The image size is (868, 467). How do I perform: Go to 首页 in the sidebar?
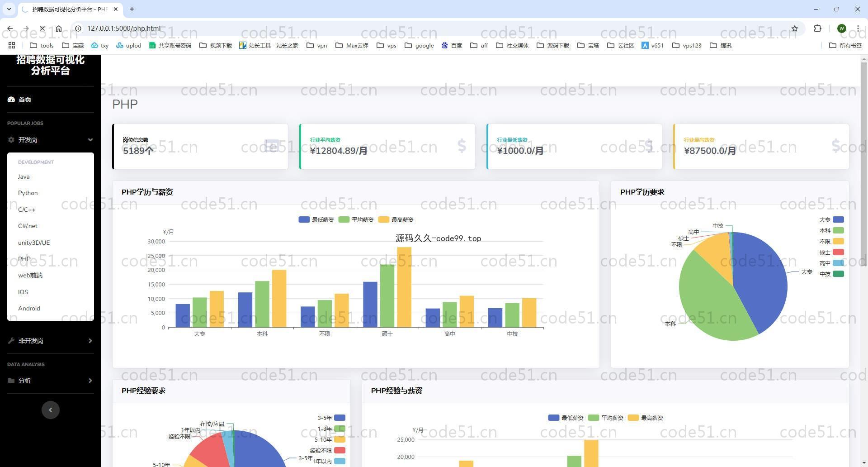coord(51,100)
